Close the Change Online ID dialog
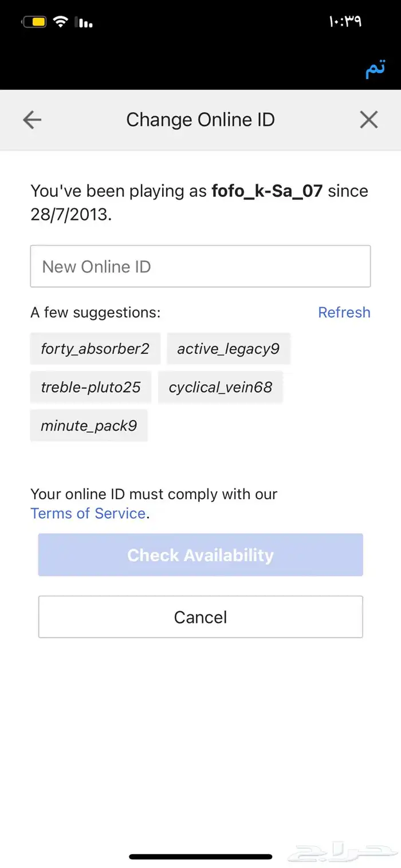The width and height of the screenshot is (401, 868). pos(369,120)
